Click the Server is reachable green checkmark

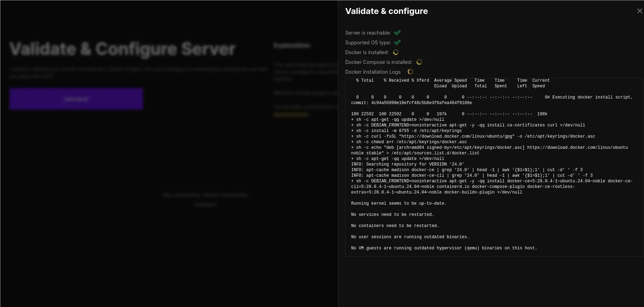(397, 32)
